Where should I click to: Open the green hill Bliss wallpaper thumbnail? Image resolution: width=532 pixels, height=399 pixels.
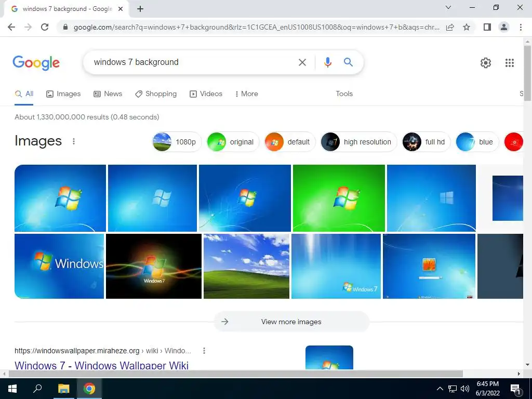(x=246, y=267)
